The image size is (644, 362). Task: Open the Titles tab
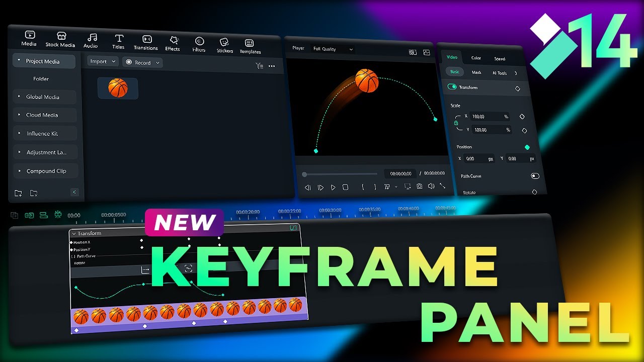[x=119, y=42]
